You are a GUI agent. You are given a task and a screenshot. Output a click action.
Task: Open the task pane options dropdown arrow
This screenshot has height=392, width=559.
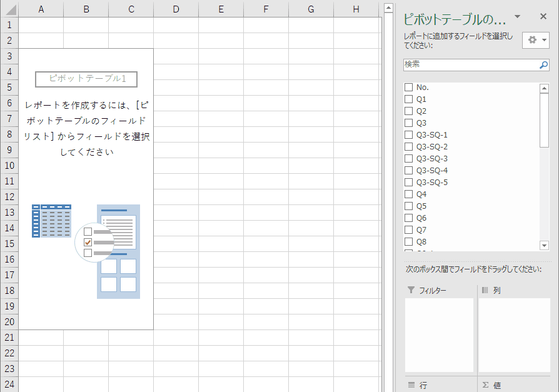[x=517, y=17]
